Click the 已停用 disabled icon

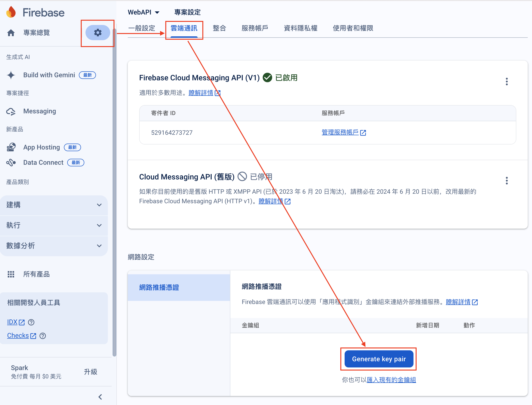pyautogui.click(x=242, y=176)
